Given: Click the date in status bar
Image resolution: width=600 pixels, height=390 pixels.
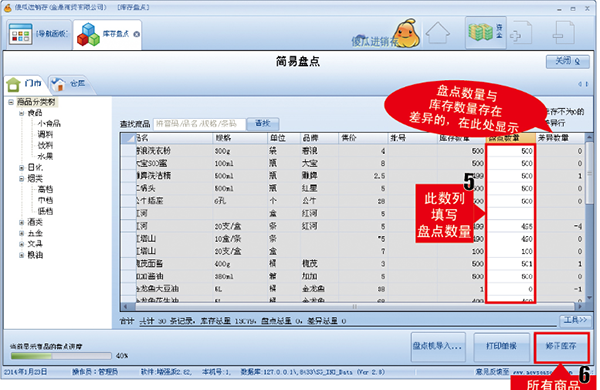Looking at the screenshot, I should pyautogui.click(x=25, y=372).
